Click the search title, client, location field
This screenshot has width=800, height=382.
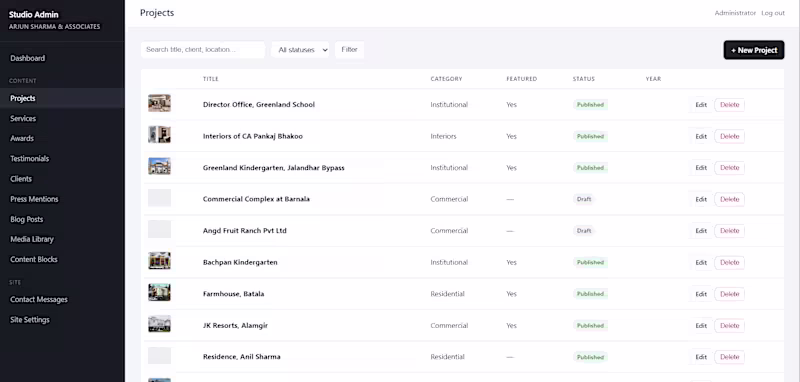point(203,49)
